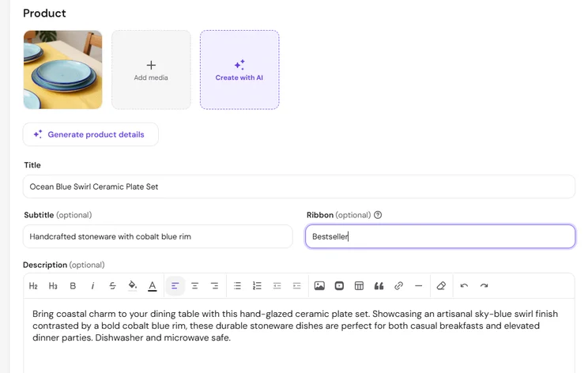Align description text to the right
Screen dimensions: 588x373
click(214, 286)
